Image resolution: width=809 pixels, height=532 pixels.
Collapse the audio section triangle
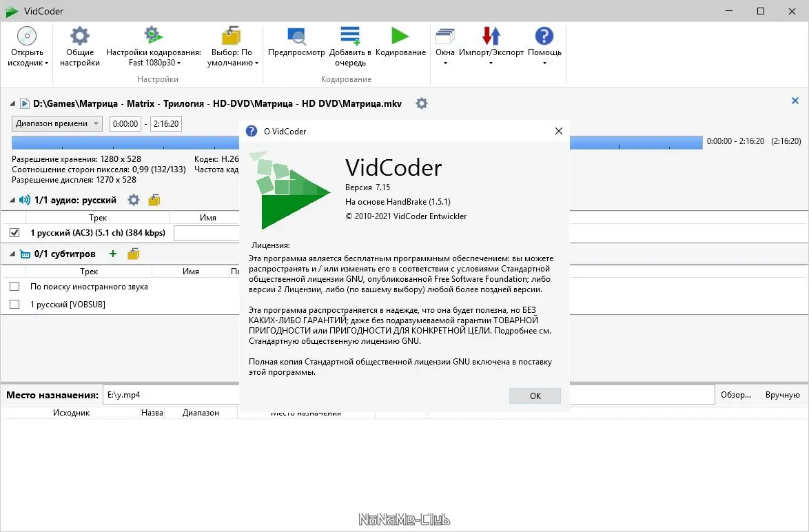(12, 200)
